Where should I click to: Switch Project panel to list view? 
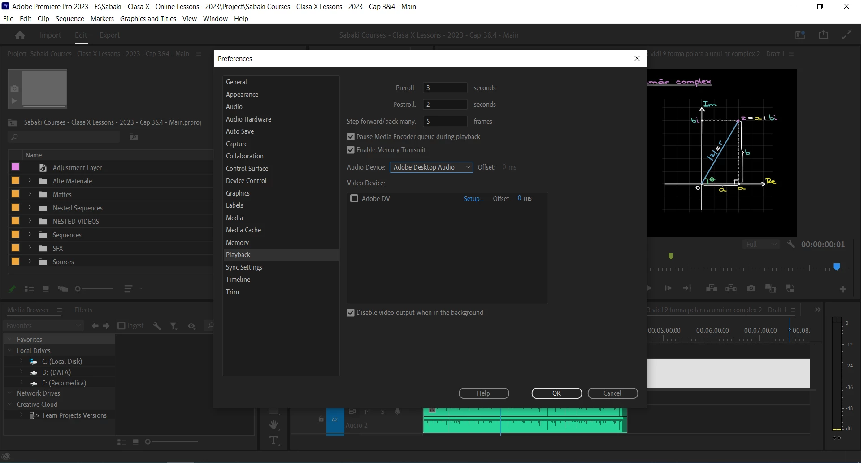(29, 289)
